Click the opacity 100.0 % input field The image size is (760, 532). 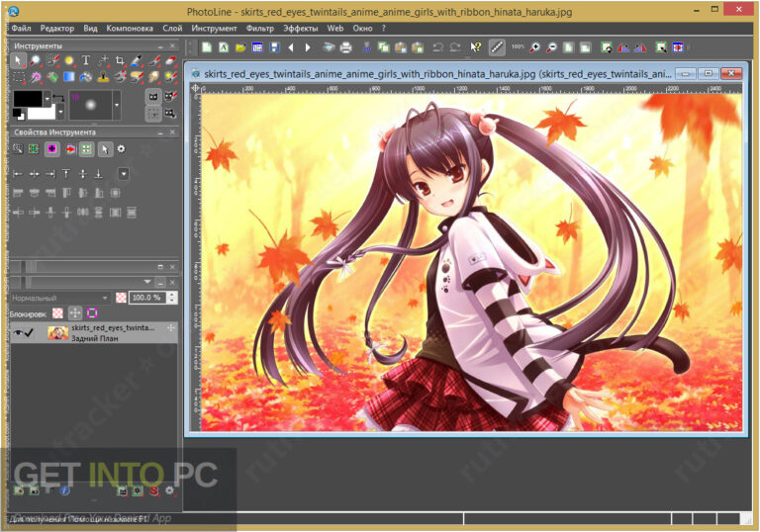pyautogui.click(x=146, y=298)
